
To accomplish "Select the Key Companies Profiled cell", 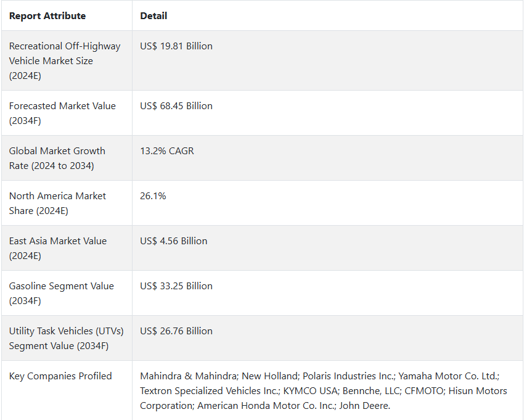I will point(60,376).
